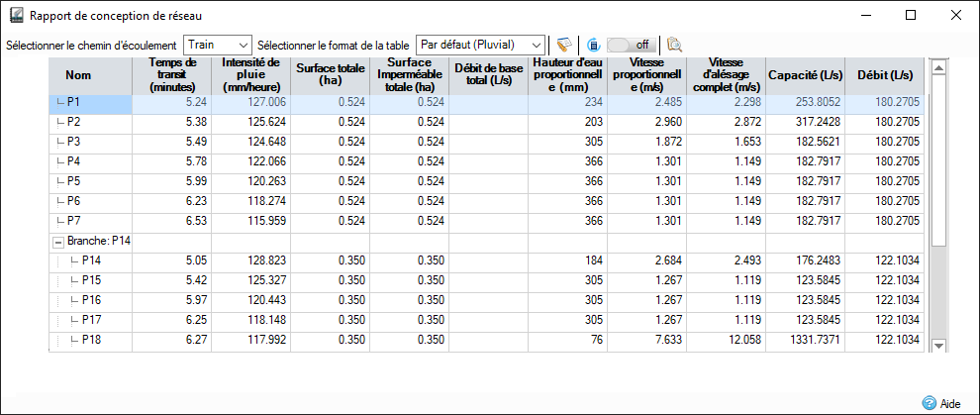
Task: Select the P18 row name
Action: [x=91, y=340]
